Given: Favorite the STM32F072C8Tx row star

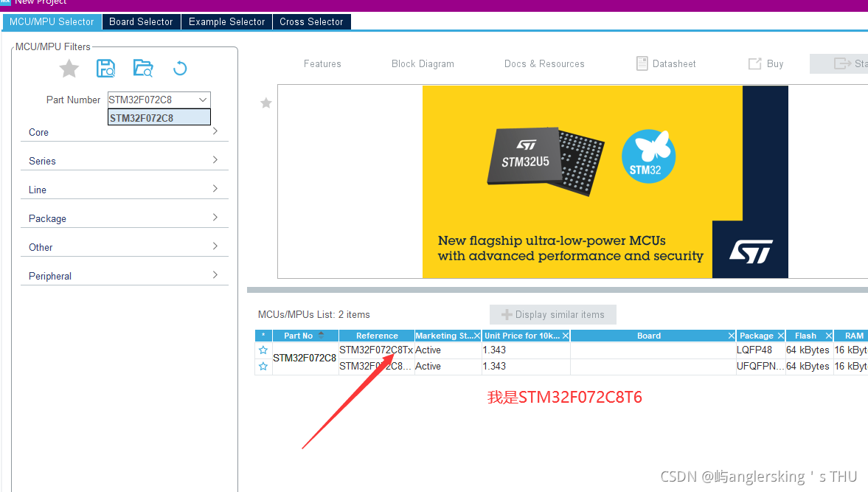Looking at the screenshot, I should (263, 350).
